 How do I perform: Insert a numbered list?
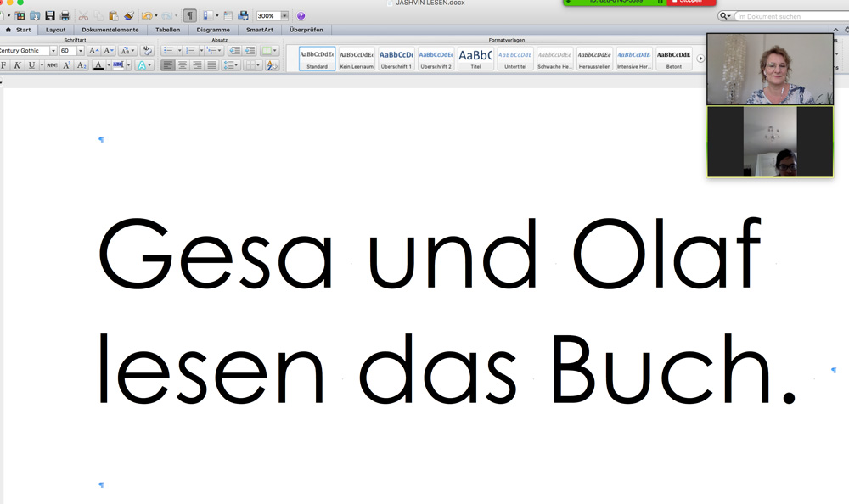click(x=190, y=50)
